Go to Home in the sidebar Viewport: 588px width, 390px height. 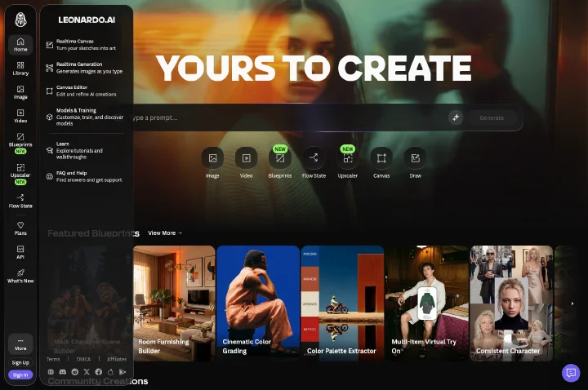[20, 45]
